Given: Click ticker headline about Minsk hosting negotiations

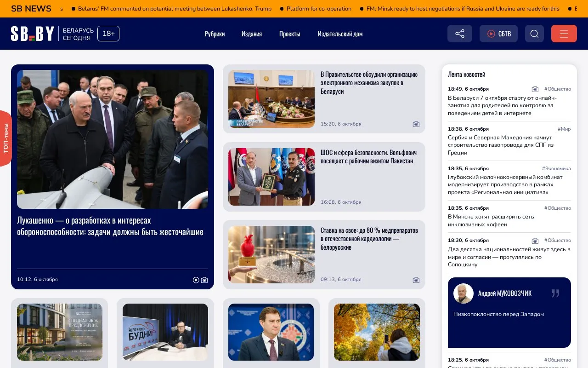Looking at the screenshot, I should click(x=463, y=9).
